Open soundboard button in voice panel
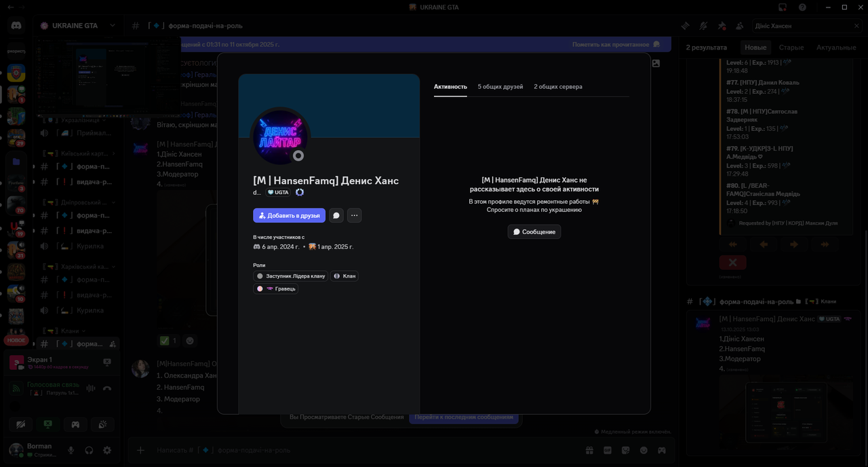This screenshot has height=467, width=868. 102,424
